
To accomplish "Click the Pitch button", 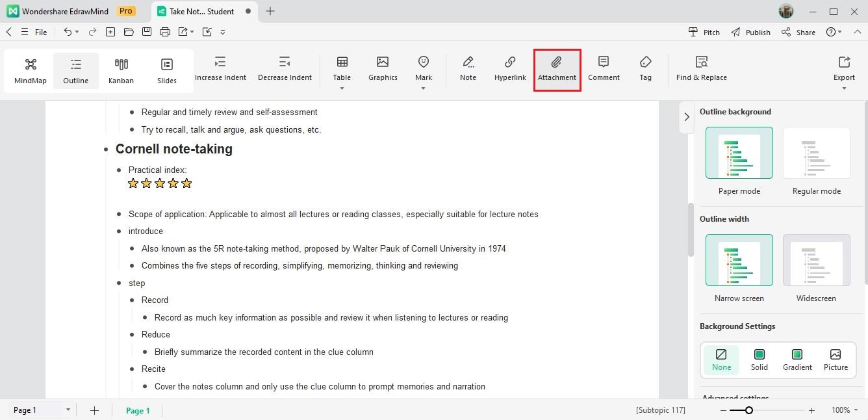I will tap(704, 32).
